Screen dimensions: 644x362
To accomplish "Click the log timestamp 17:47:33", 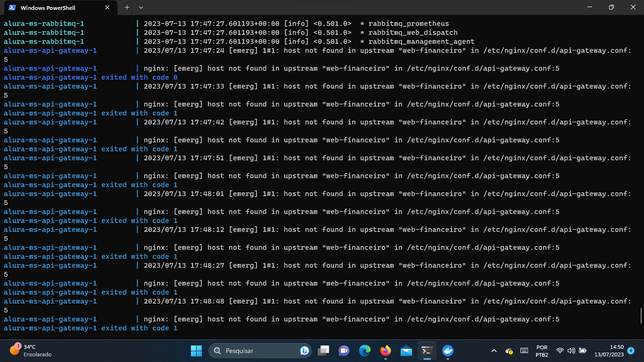I will (207, 86).
